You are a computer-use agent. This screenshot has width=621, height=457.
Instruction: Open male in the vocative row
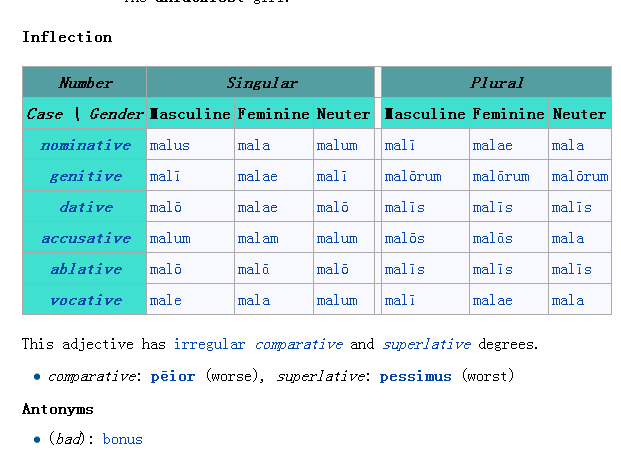coord(165,300)
